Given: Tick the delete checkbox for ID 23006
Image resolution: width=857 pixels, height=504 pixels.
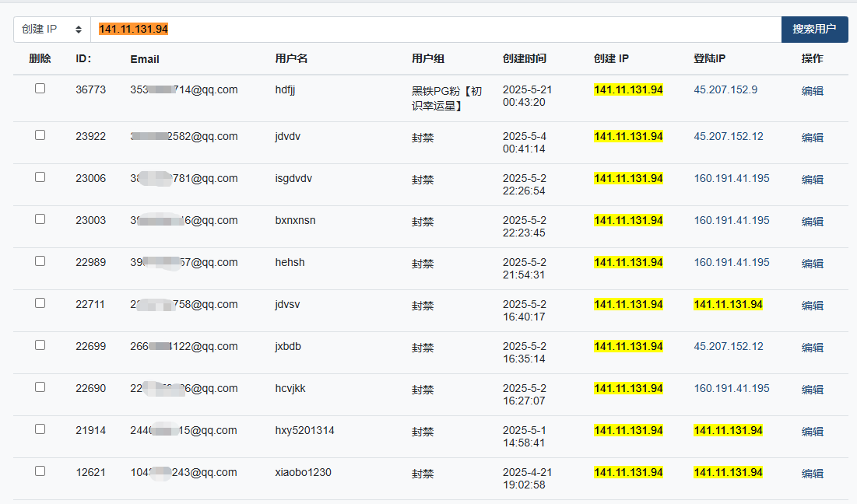Looking at the screenshot, I should [x=40, y=177].
